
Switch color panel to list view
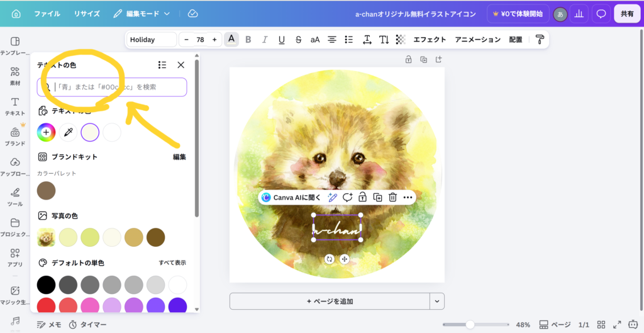click(x=162, y=65)
